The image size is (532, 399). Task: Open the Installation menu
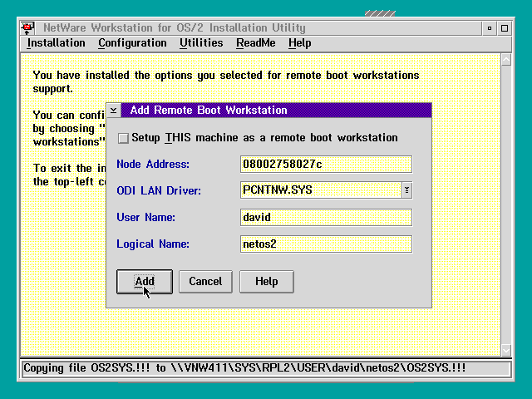tap(56, 43)
